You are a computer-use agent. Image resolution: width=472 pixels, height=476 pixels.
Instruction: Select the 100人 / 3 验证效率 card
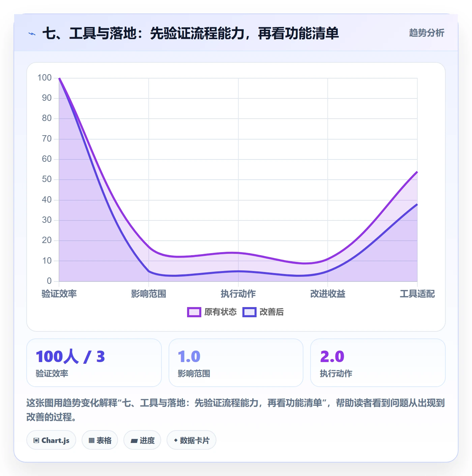94,363
